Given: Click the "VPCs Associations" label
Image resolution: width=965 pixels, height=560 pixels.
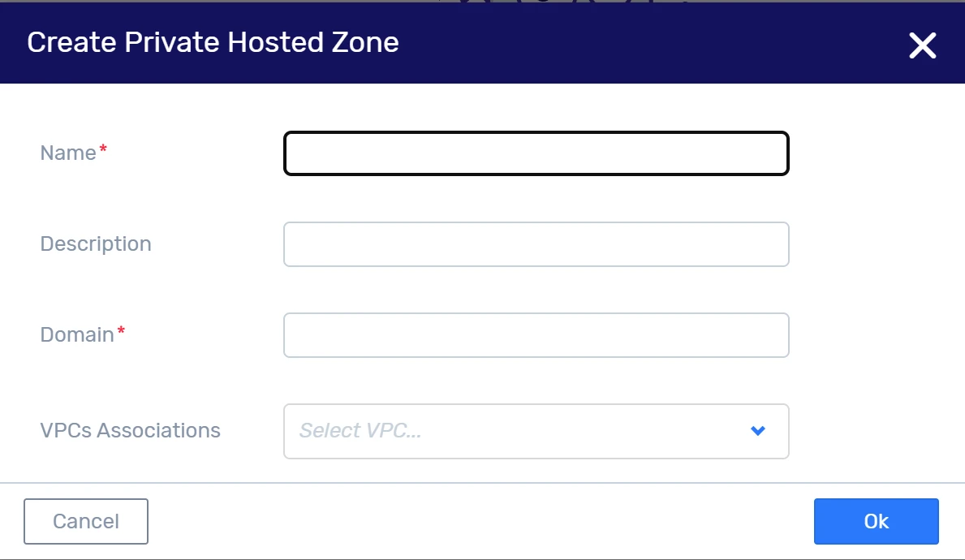Looking at the screenshot, I should [x=130, y=430].
